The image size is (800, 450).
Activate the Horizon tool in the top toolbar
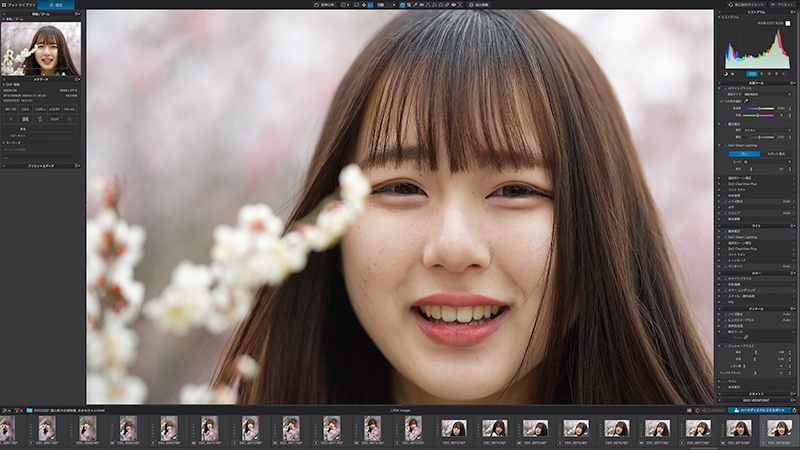pos(422,5)
